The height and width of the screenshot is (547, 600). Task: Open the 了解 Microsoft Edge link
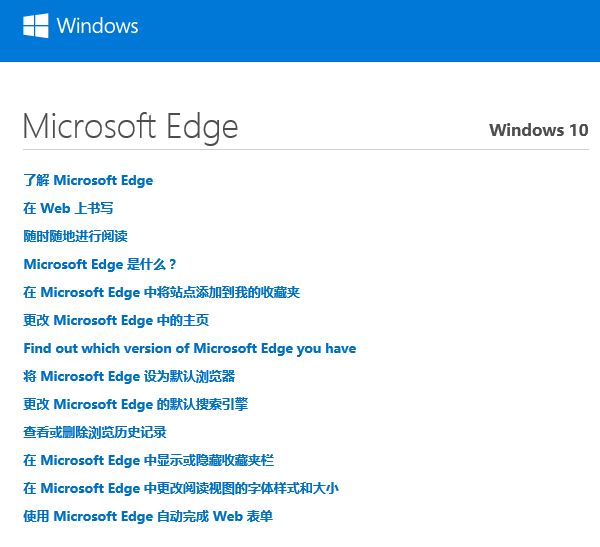click(x=88, y=180)
